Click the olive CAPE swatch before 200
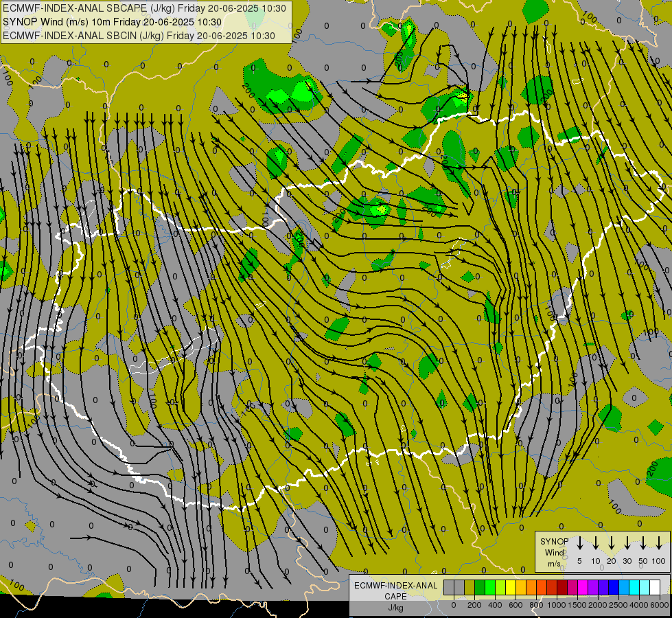The image size is (672, 618). pyautogui.click(x=470, y=587)
